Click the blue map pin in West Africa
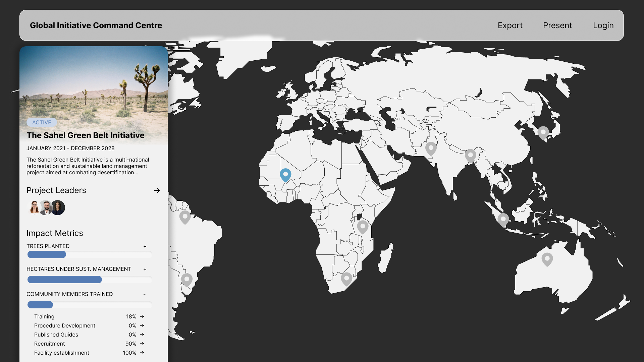 click(285, 175)
